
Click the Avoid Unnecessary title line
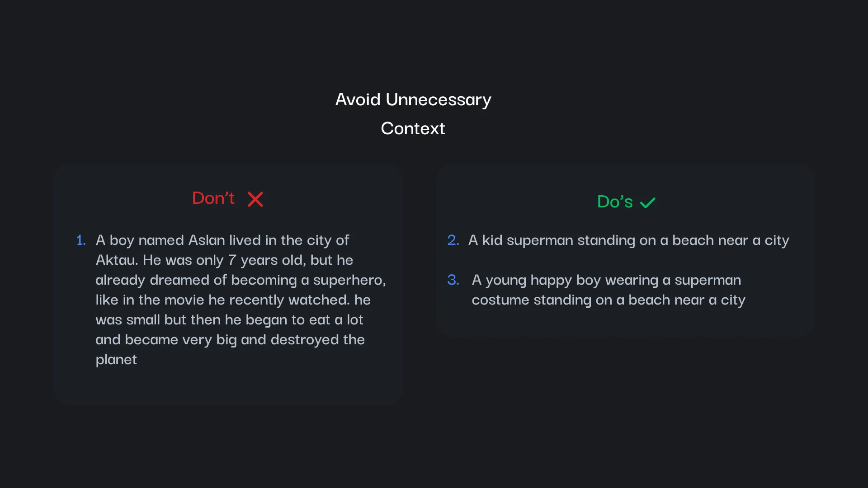click(x=413, y=100)
